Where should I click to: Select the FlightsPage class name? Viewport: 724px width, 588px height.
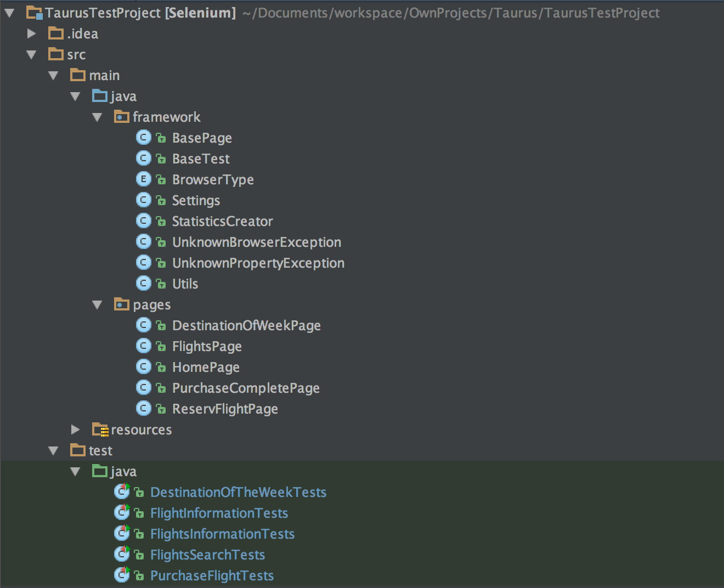click(207, 347)
